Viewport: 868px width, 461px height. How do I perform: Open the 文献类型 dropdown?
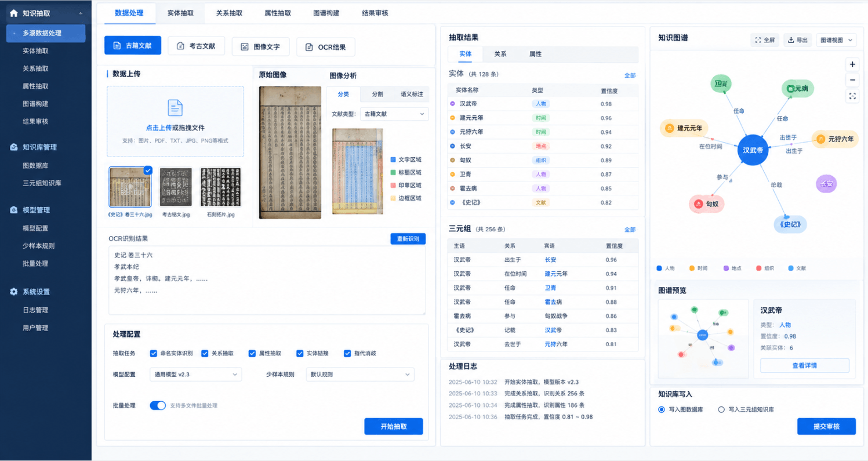(394, 114)
